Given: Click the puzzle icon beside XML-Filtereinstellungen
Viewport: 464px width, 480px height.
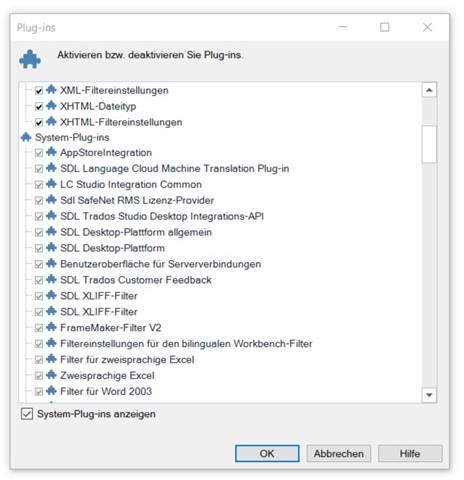Looking at the screenshot, I should click(x=51, y=89).
